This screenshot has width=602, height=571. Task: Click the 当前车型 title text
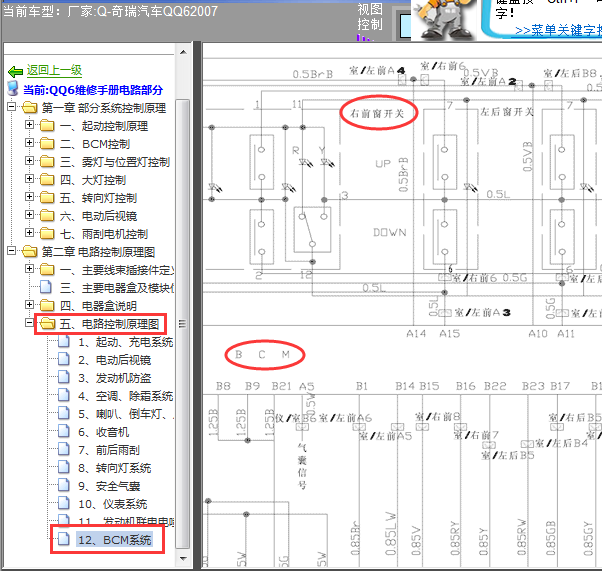[x=111, y=11]
